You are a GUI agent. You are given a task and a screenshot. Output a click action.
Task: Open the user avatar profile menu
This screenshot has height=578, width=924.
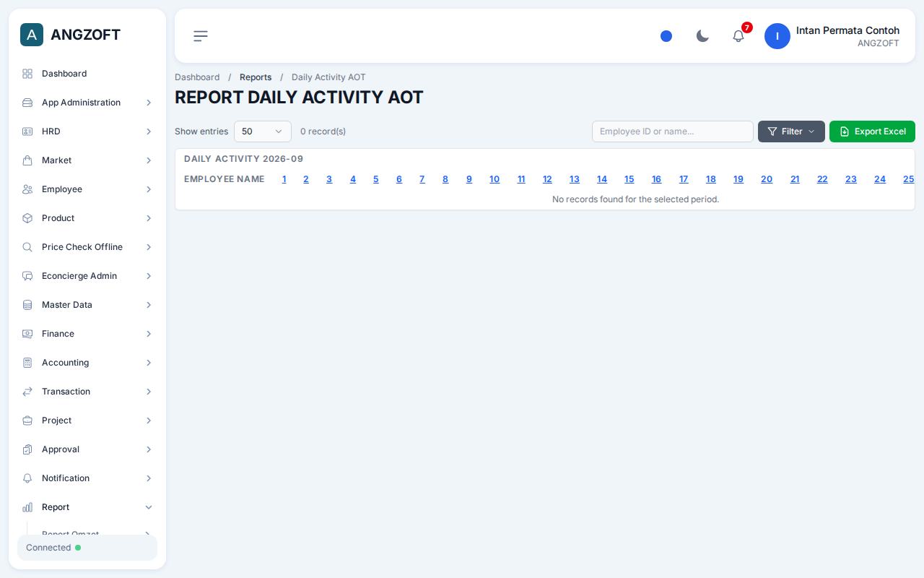(777, 36)
